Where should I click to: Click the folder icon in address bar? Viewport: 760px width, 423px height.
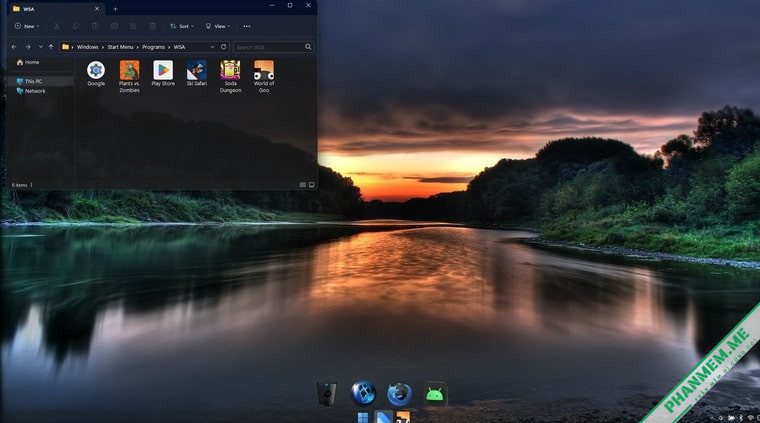pyautogui.click(x=65, y=47)
